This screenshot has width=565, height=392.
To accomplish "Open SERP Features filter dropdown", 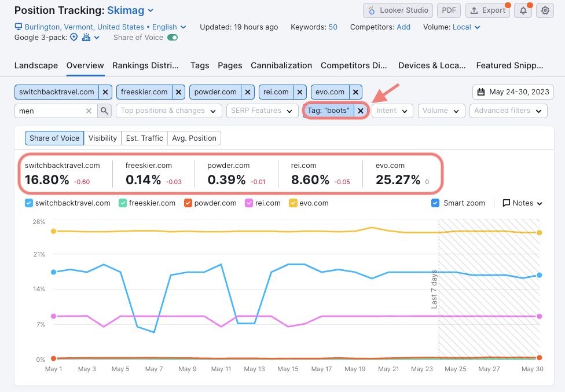I will pos(262,111).
